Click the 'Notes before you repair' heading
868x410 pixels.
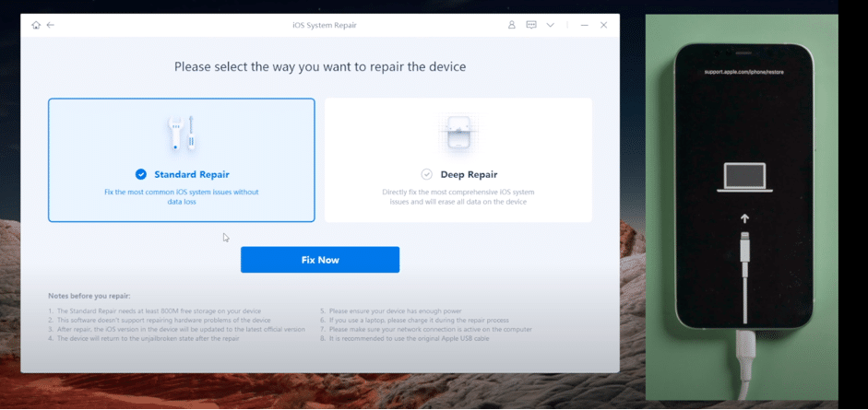point(89,296)
